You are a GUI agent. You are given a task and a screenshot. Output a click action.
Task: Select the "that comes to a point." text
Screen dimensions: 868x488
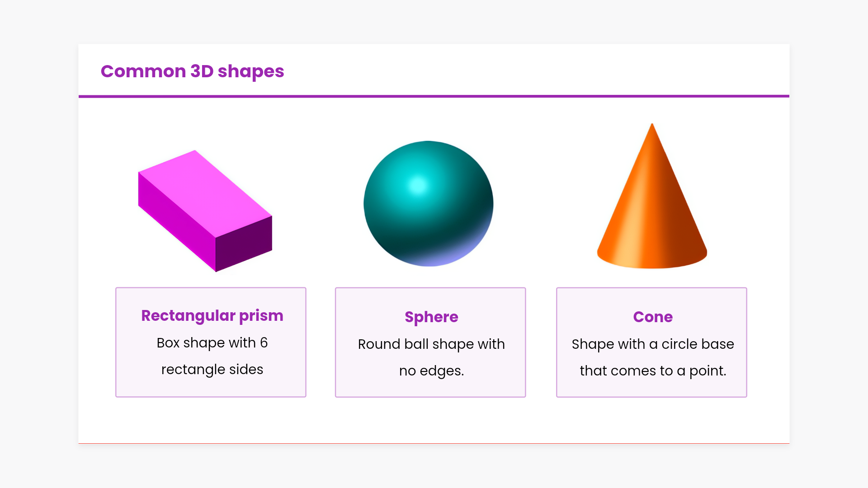[x=653, y=371]
